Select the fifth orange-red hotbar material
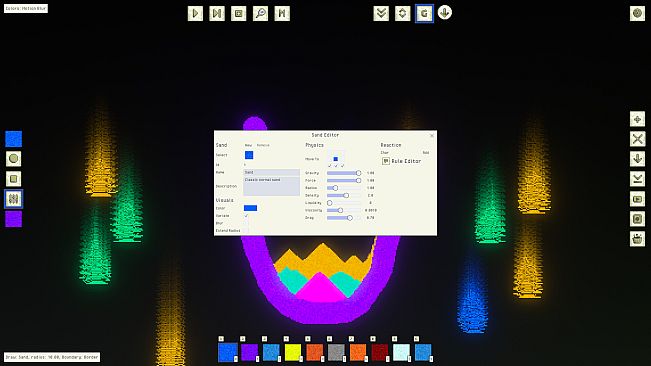 pyautogui.click(x=314, y=352)
